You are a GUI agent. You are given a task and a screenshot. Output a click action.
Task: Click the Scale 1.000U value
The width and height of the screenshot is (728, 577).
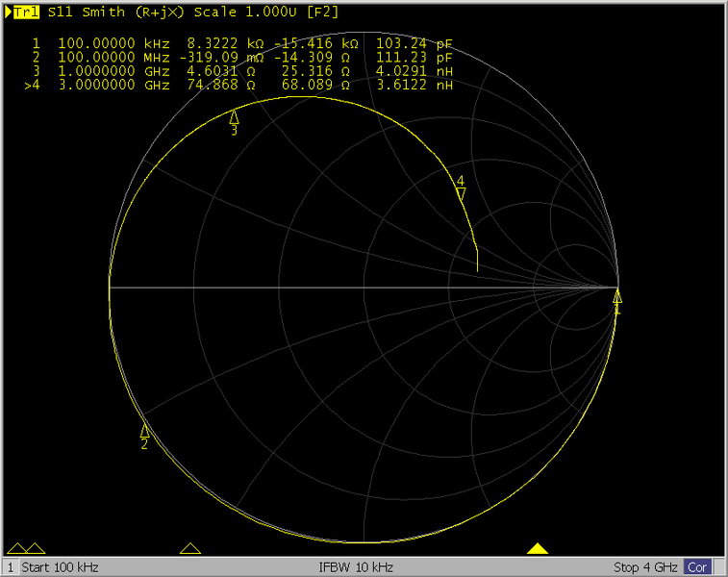point(245,13)
